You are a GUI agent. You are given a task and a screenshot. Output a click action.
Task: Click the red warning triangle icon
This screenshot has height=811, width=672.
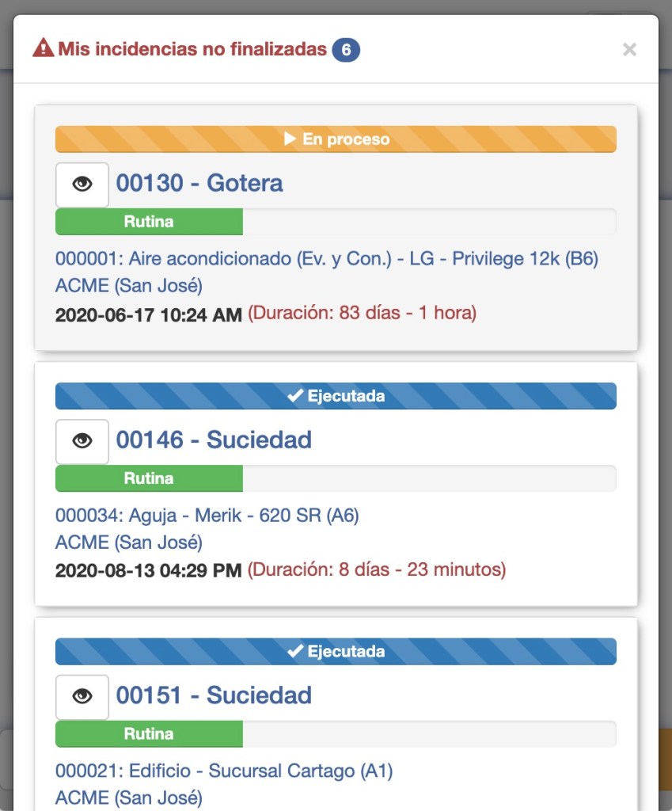(43, 49)
